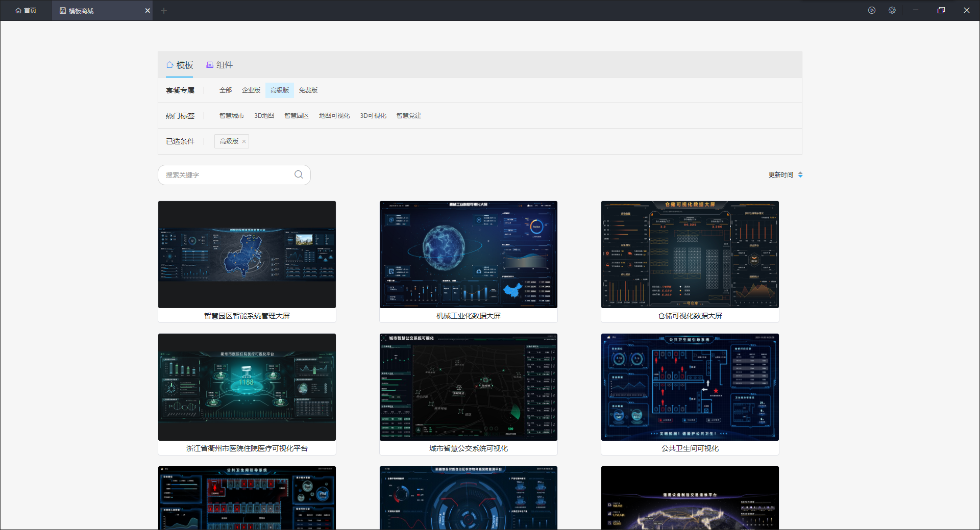Select the 高级版 package filter
Screen dimensions: 980x530
point(280,90)
